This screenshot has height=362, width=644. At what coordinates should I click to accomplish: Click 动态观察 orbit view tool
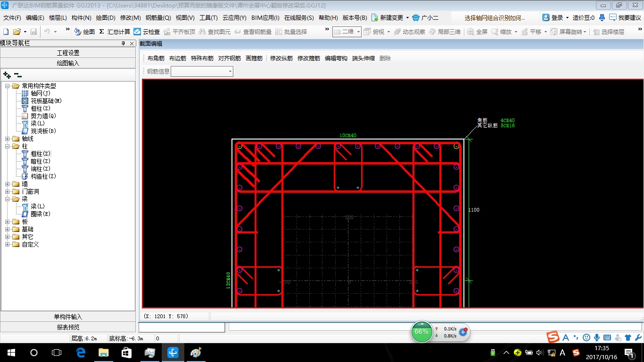click(409, 32)
